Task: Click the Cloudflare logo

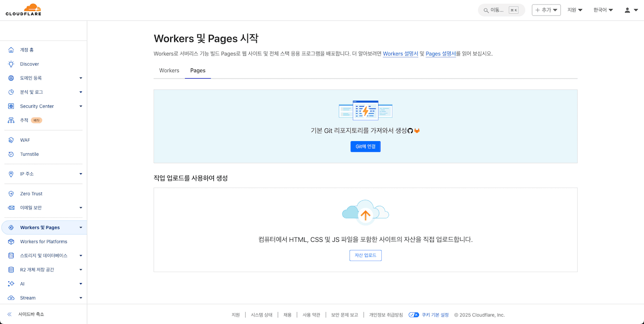Action: [x=23, y=9]
